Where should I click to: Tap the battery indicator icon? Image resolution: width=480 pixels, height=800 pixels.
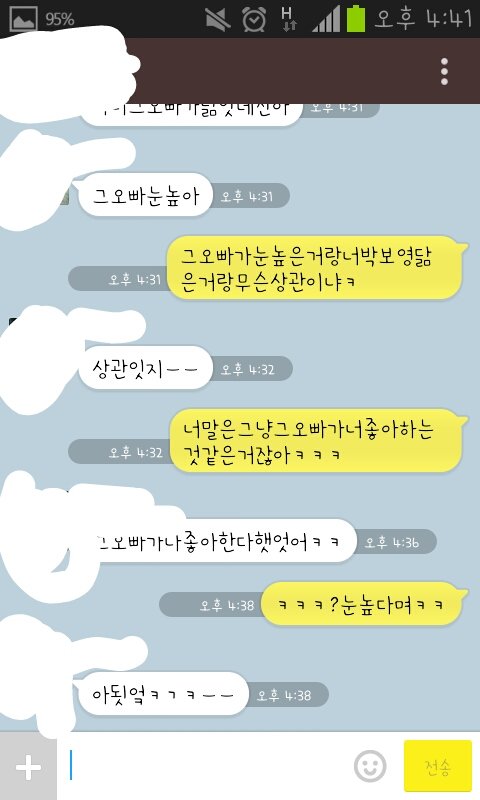point(356,19)
